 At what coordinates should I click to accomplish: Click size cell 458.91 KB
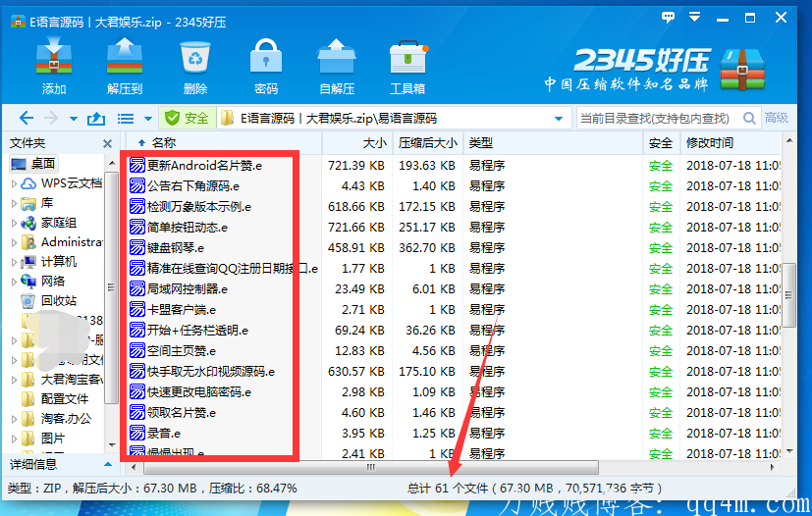[355, 248]
